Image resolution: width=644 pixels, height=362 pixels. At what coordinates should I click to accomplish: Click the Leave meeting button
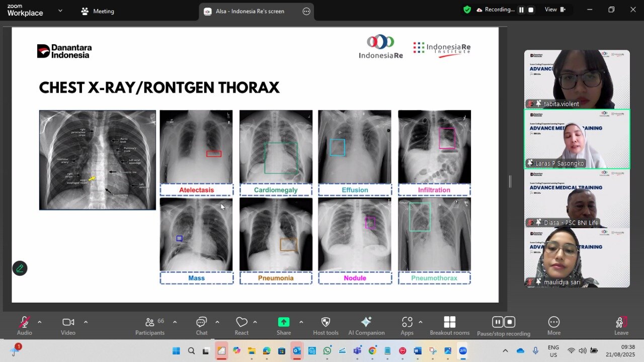[x=621, y=325]
